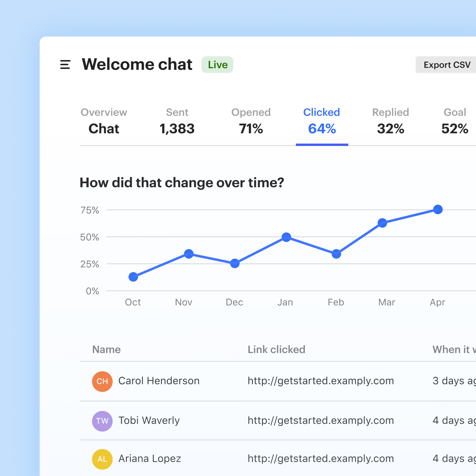476x476 pixels.
Task: Select the Overview Chat tab
Action: [x=104, y=122]
